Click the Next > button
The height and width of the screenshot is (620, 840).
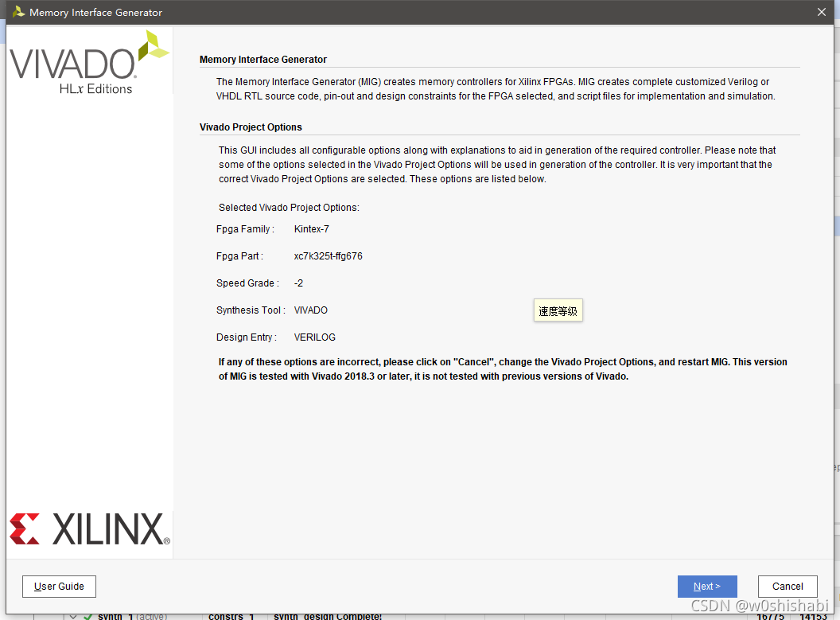click(x=707, y=587)
